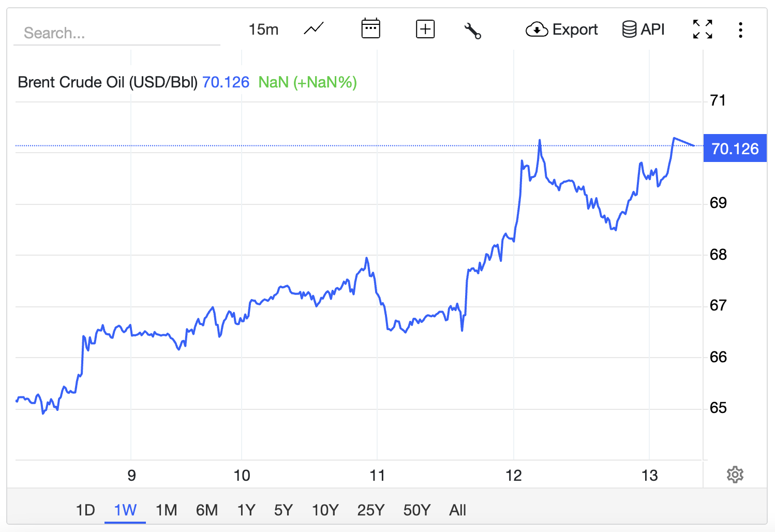Open the 15m interval dropdown
The image size is (775, 532).
pos(263,29)
